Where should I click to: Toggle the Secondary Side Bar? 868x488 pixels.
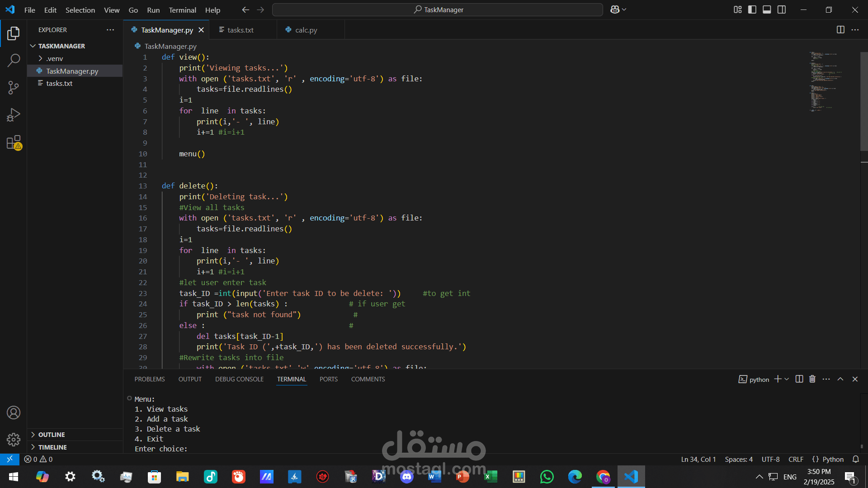(782, 9)
